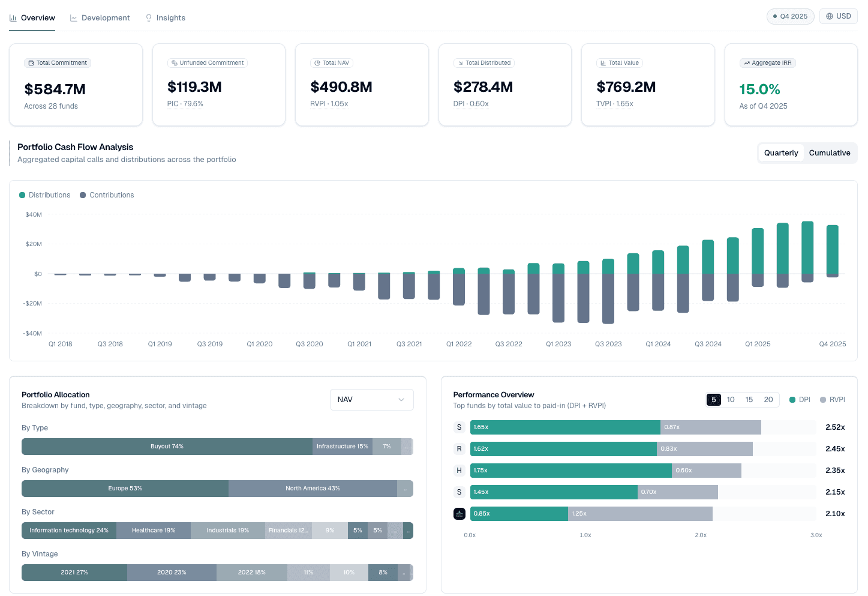Open the Overview tab
This screenshot has height=596, width=868.
pyautogui.click(x=32, y=18)
